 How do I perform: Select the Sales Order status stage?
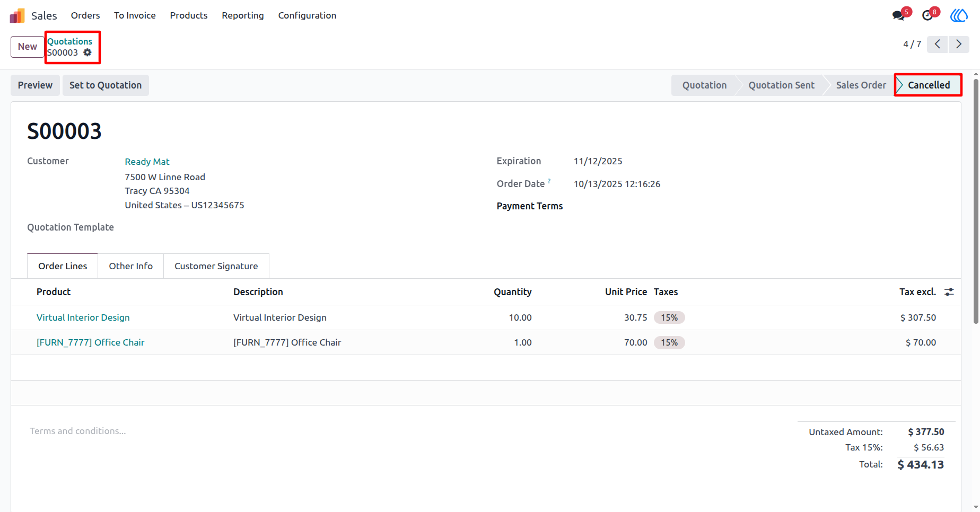(861, 85)
